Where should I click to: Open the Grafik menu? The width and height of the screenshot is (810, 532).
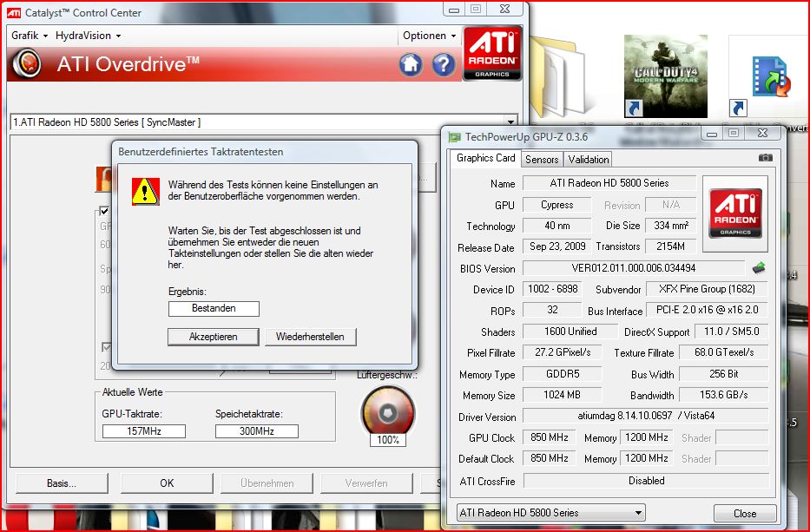30,36
